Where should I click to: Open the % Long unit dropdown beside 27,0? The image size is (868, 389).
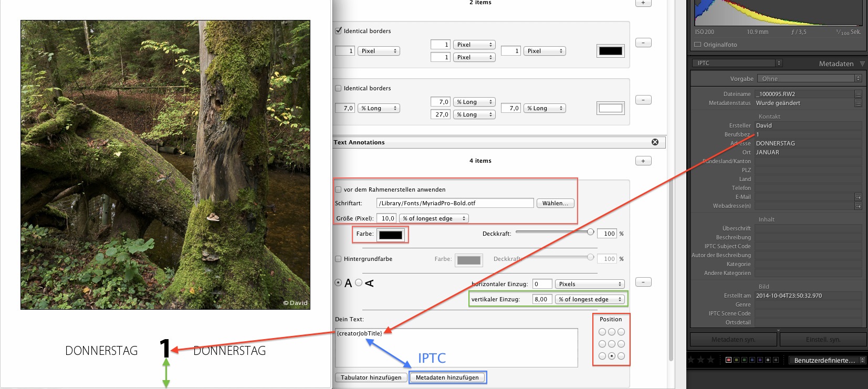pos(475,114)
